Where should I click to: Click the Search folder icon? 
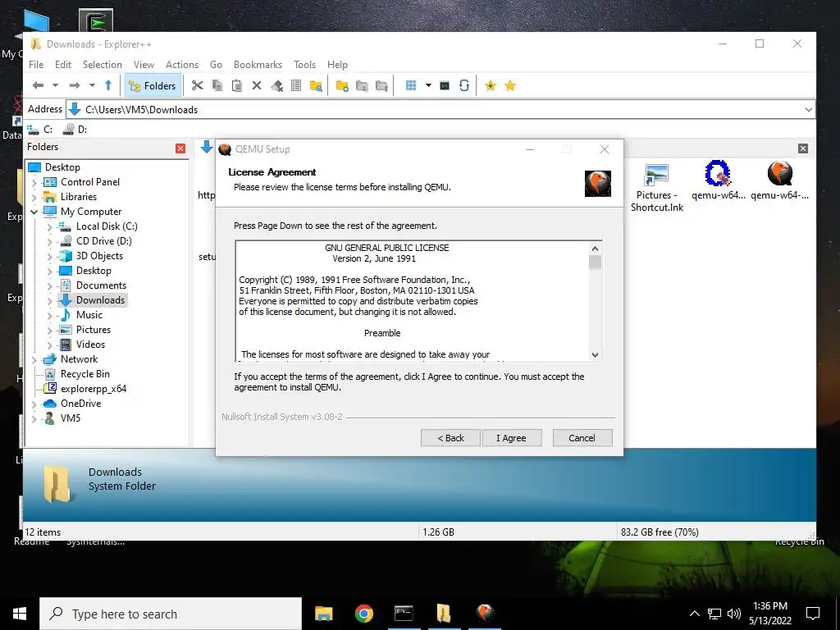[316, 85]
